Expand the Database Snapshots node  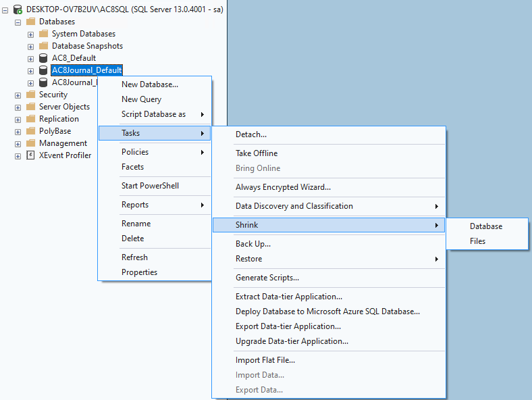pyautogui.click(x=30, y=47)
